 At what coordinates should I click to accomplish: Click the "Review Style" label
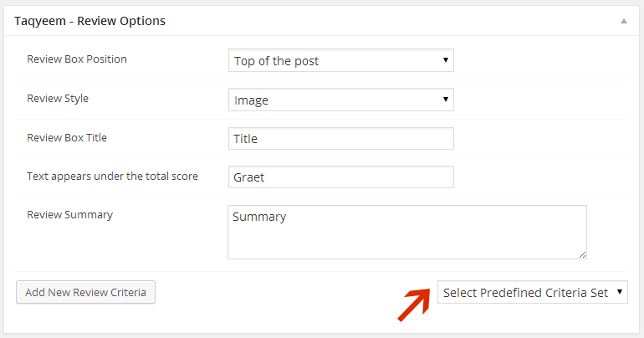tap(58, 99)
